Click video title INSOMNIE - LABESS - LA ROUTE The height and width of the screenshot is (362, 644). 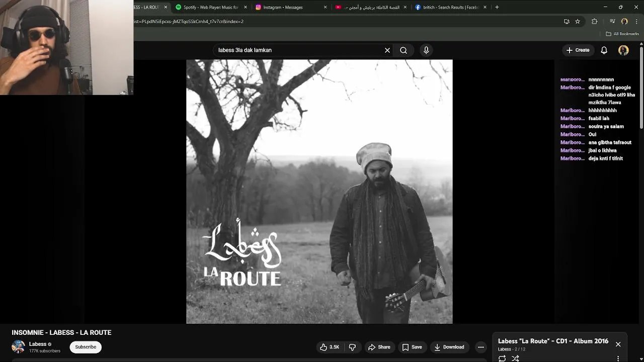click(x=61, y=332)
